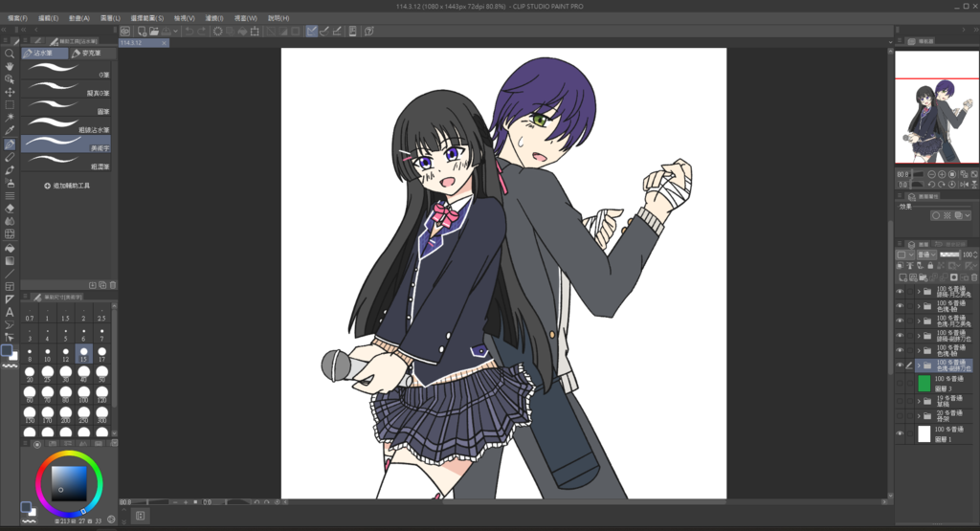Click the Redo arrow in the top toolbar
Viewport: 980px width, 531px height.
point(201,32)
